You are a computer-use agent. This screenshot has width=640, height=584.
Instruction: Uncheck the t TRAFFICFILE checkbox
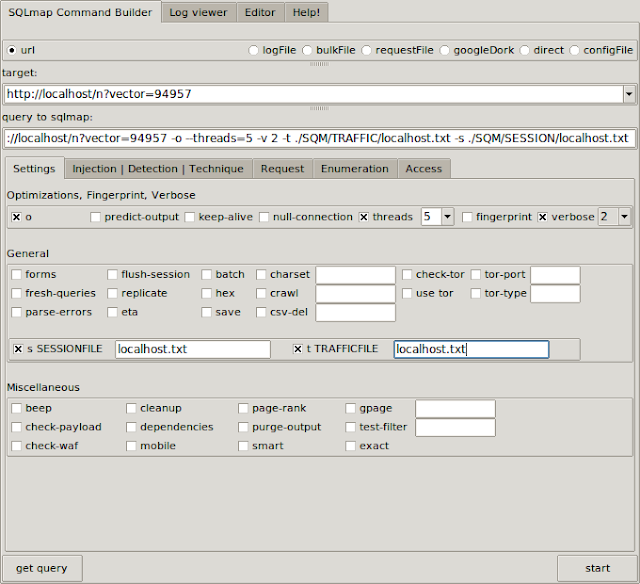pos(298,349)
